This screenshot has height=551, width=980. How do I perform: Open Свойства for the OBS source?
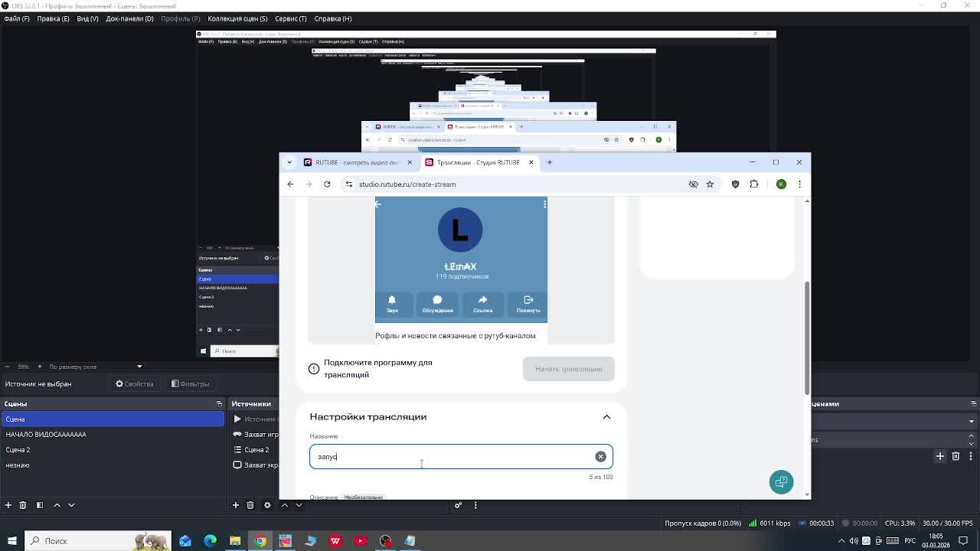[135, 384]
